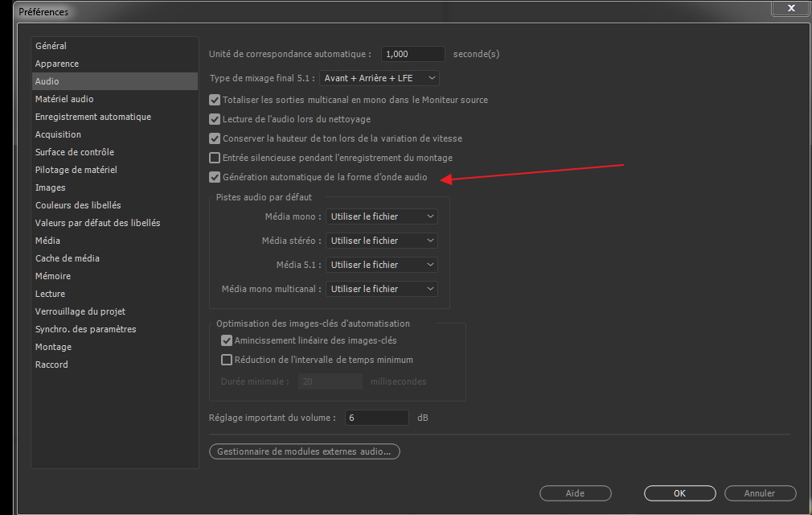
Task: Close the Préférences dialog with X
Action: tap(791, 8)
